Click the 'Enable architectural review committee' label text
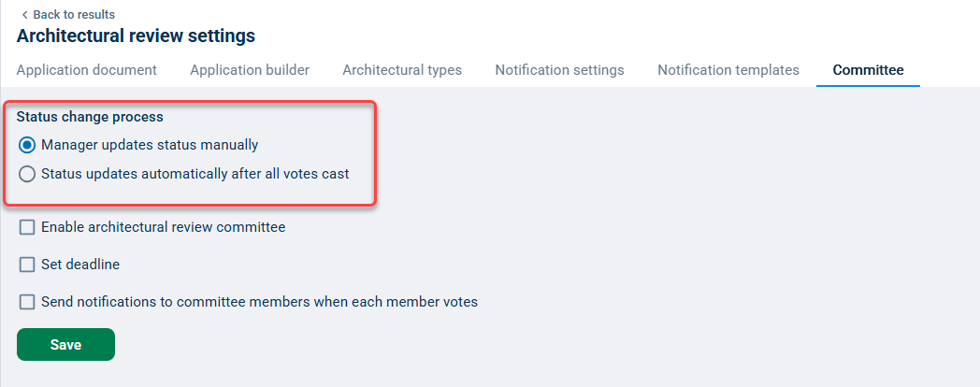 [x=164, y=227]
